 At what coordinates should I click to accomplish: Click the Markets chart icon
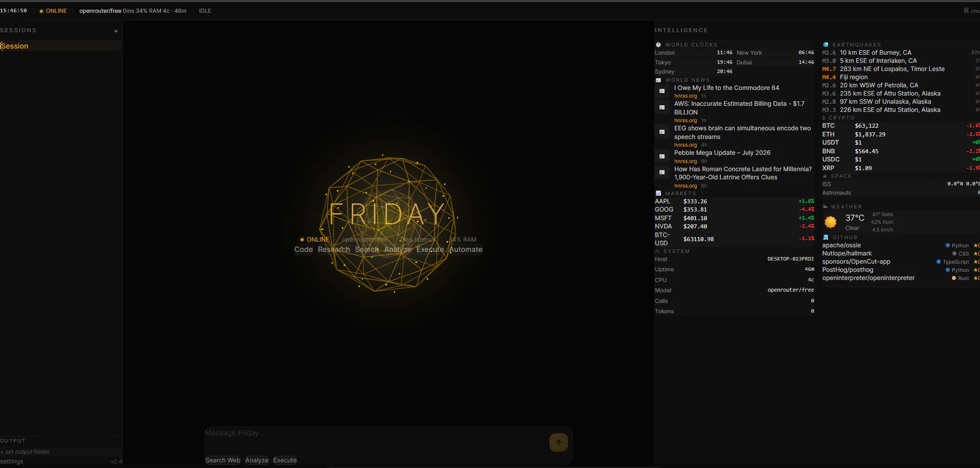(658, 194)
